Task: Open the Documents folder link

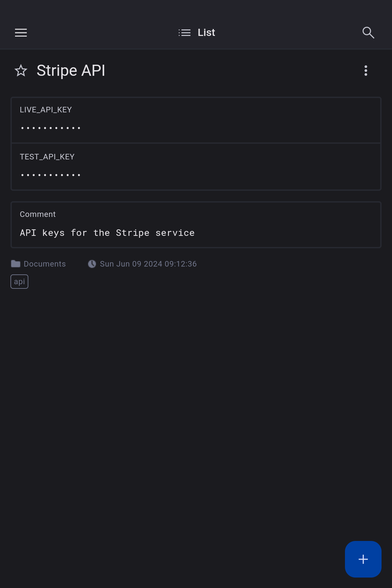Action: pyautogui.click(x=45, y=264)
